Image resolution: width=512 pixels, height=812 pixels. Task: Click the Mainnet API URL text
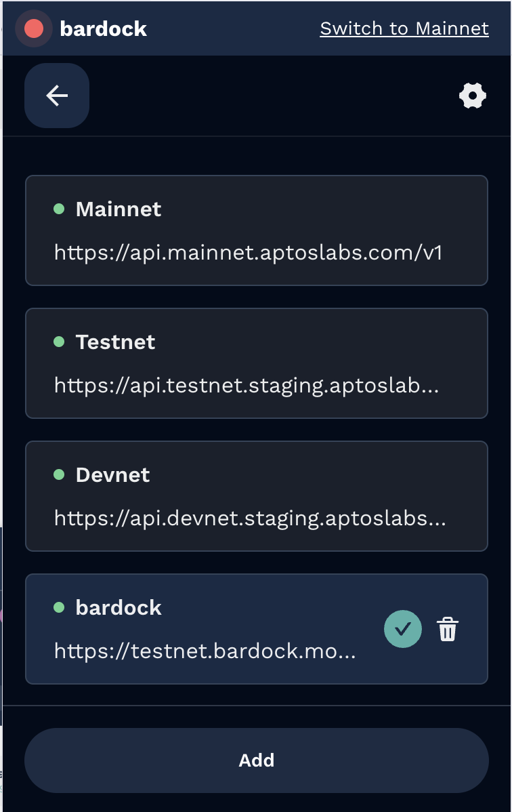[x=248, y=253]
